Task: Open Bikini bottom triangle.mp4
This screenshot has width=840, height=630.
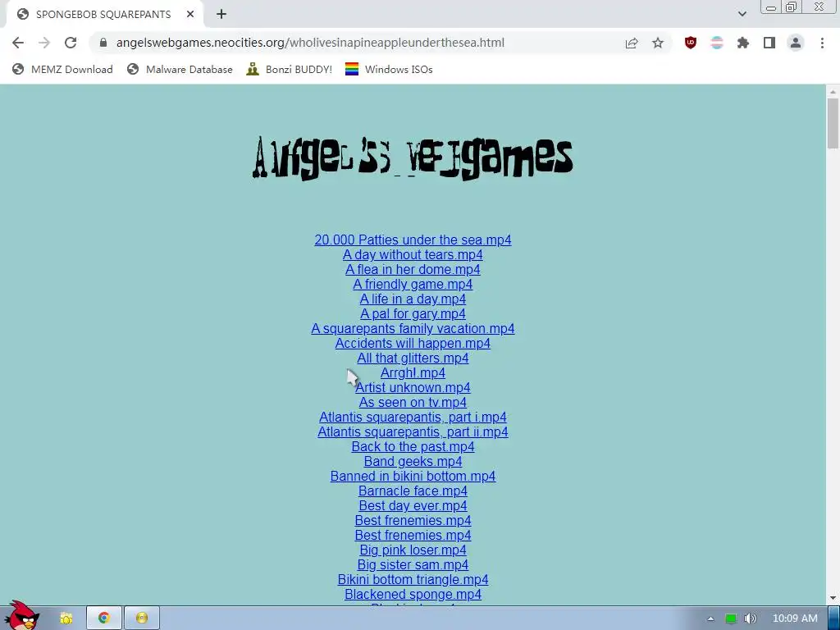Action: tap(413, 580)
